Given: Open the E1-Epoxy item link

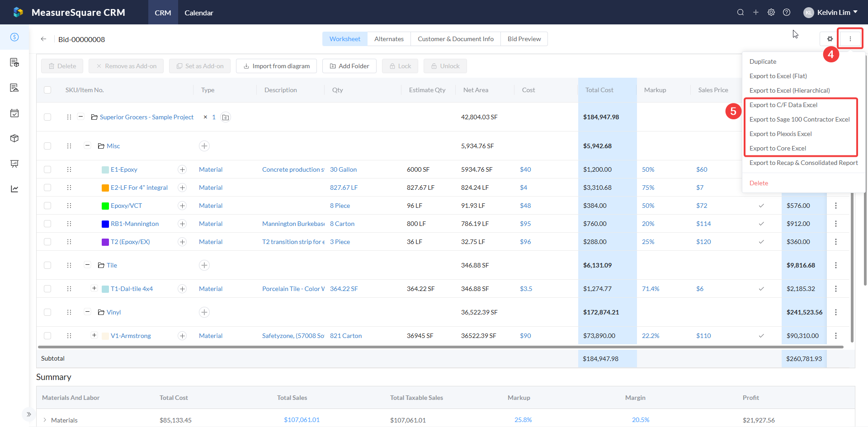Looking at the screenshot, I should 124,169.
